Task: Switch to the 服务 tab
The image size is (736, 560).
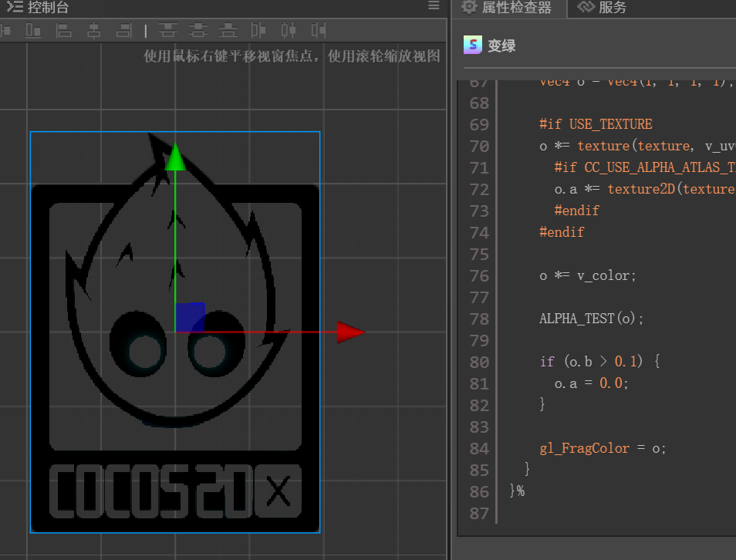Action: tap(603, 7)
